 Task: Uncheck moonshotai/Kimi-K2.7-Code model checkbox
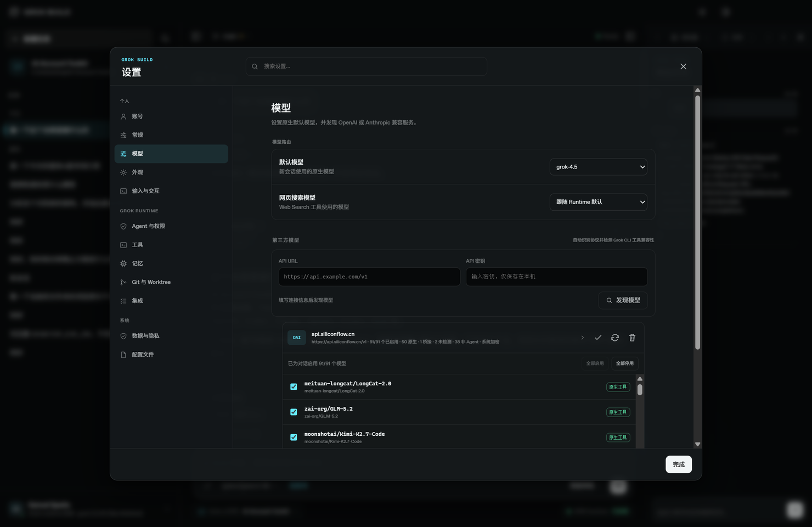(x=294, y=438)
